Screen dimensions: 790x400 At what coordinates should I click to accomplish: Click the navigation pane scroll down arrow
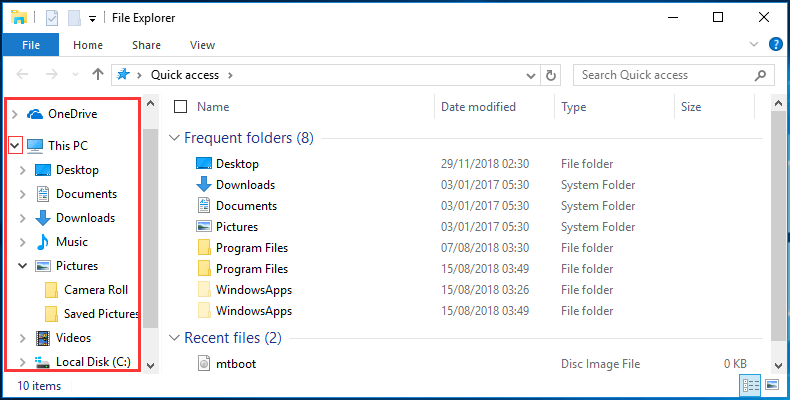[151, 365]
